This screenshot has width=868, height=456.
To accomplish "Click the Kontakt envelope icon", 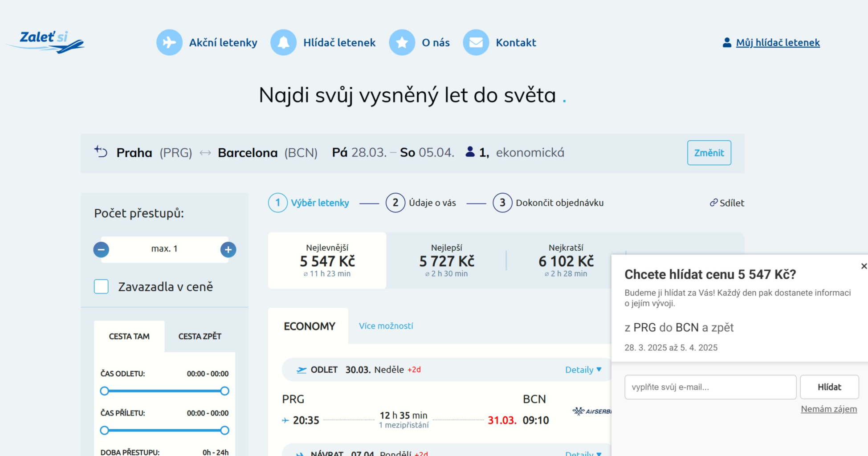I will coord(476,42).
